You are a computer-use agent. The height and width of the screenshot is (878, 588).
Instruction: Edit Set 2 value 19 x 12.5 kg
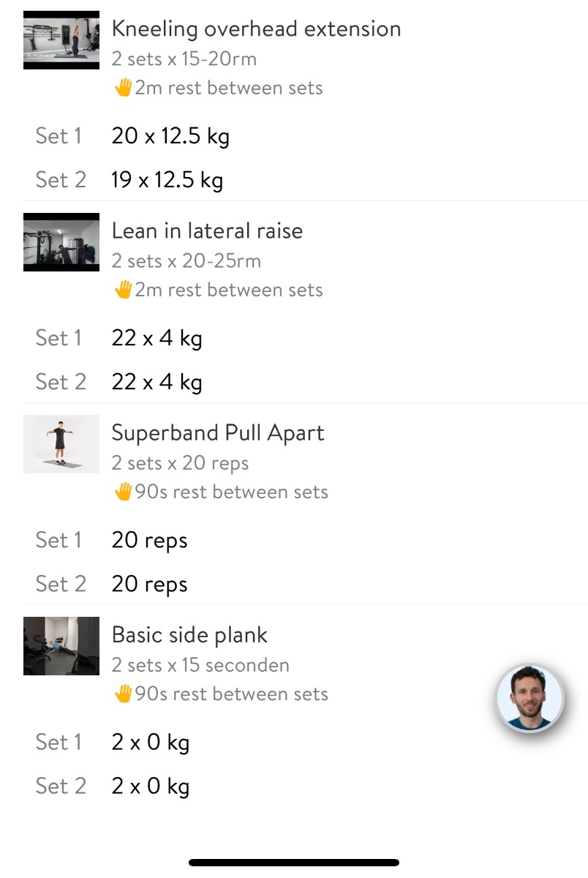pos(167,180)
